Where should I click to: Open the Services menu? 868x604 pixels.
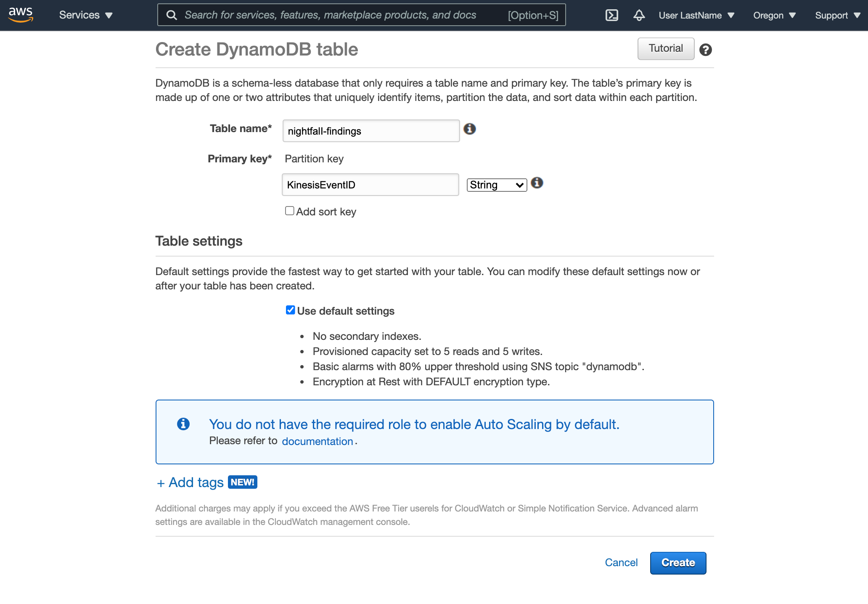click(x=86, y=15)
